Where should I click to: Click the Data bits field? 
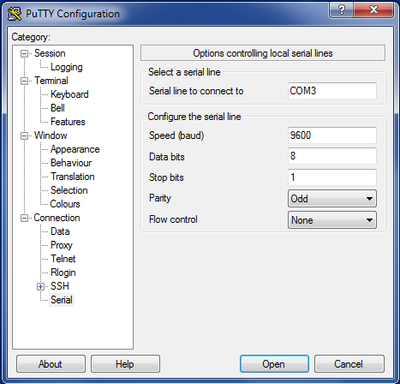pyautogui.click(x=332, y=156)
